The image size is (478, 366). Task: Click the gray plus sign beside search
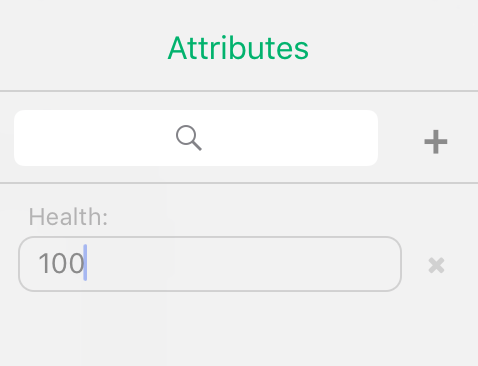pos(436,142)
